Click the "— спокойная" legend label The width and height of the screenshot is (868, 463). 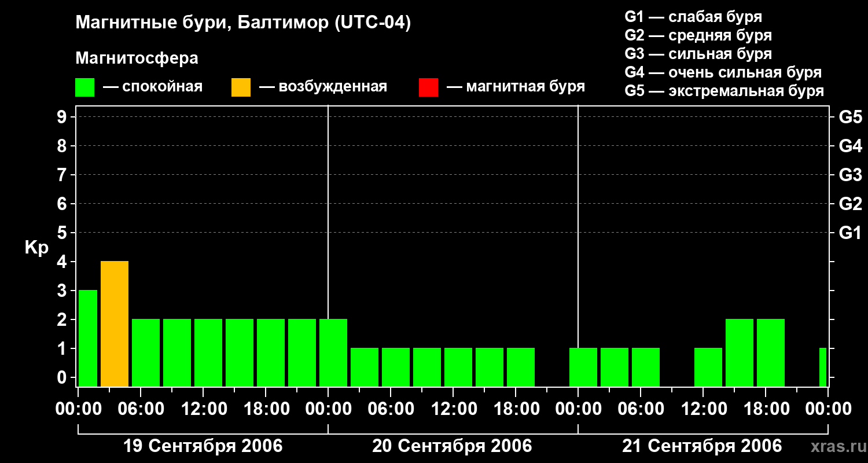click(x=153, y=87)
